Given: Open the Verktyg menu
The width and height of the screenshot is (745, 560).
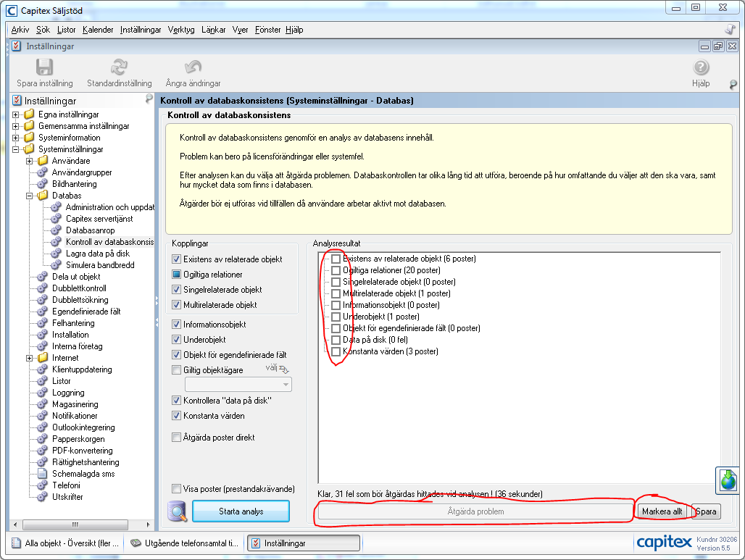Looking at the screenshot, I should click(181, 30).
